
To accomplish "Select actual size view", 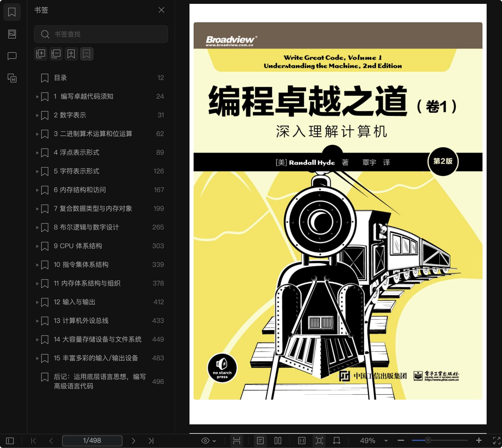I will [x=302, y=441].
